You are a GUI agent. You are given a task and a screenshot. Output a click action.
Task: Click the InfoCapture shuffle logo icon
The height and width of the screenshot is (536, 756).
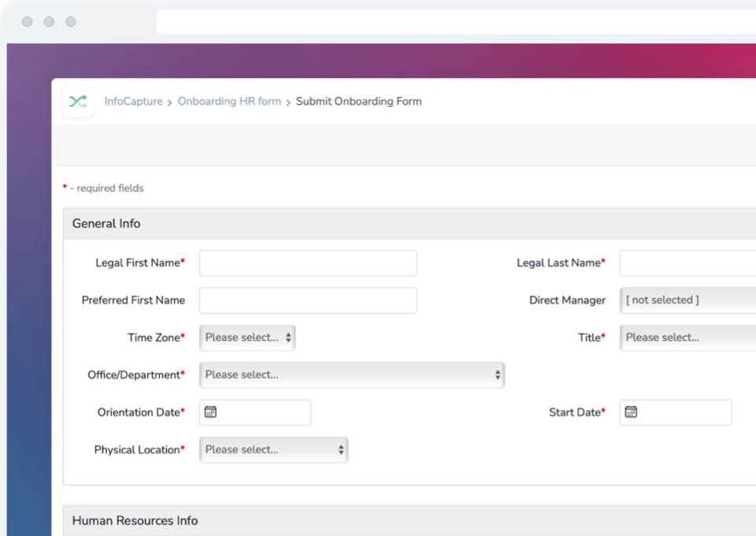coord(77,102)
